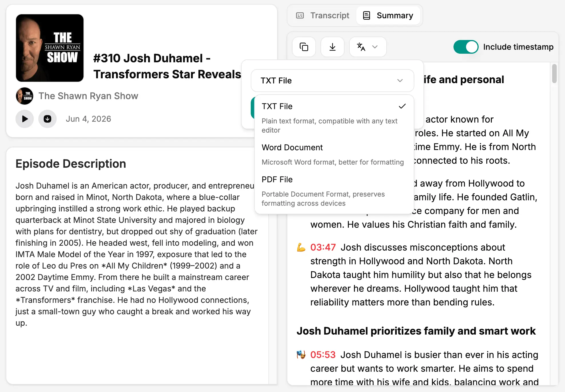
Task: Click the episode download button beside the play button
Action: tap(47, 119)
